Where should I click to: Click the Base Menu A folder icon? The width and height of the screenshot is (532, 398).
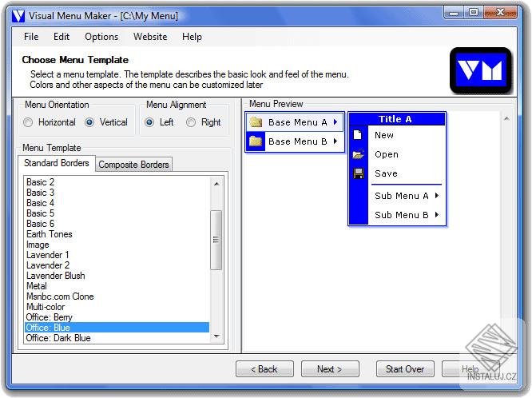coord(256,122)
